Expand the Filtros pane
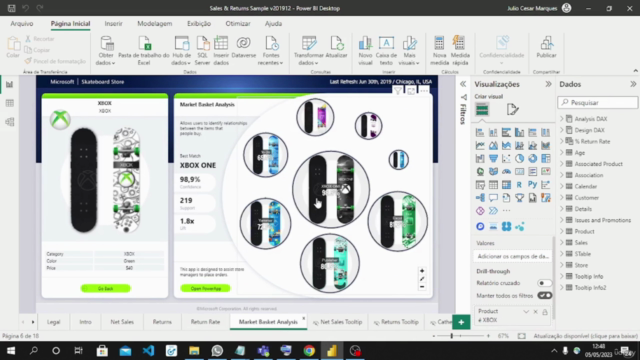This screenshot has height=360, width=640. 463,84
